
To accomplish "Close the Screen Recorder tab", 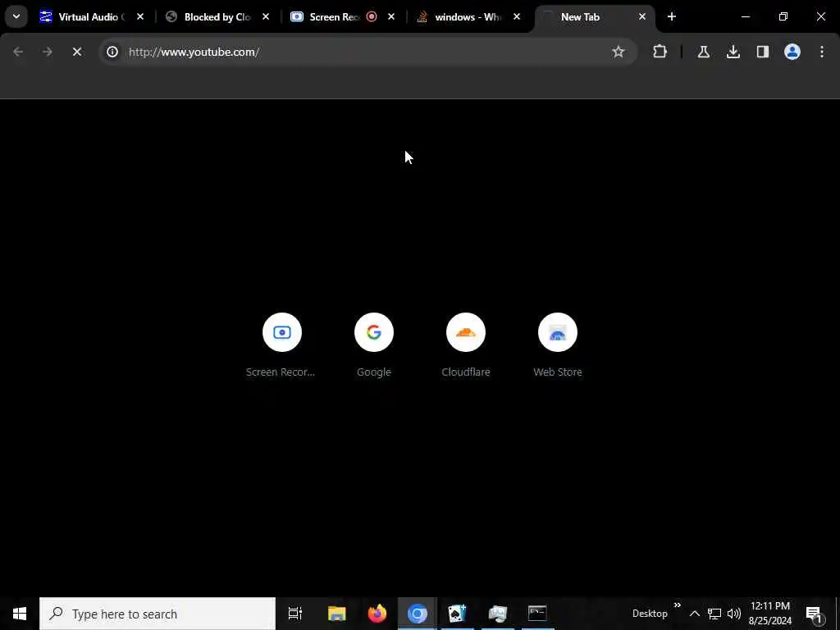I will pyautogui.click(x=391, y=16).
